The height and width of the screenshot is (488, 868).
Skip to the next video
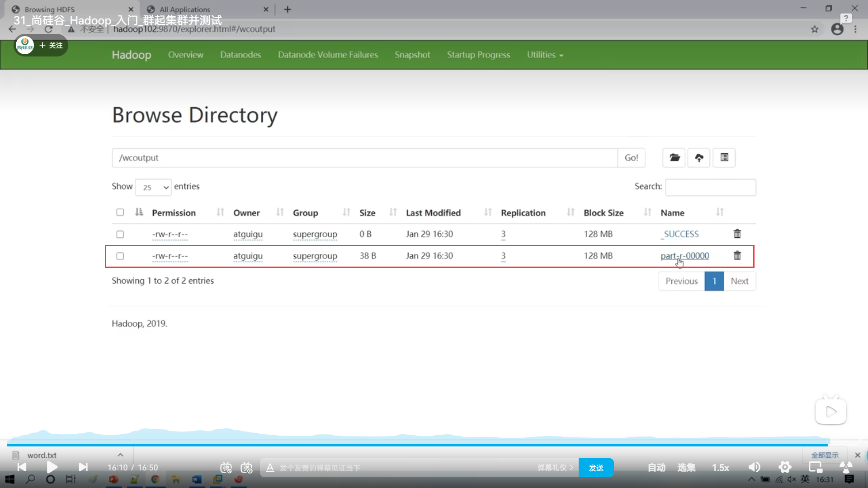(x=83, y=467)
